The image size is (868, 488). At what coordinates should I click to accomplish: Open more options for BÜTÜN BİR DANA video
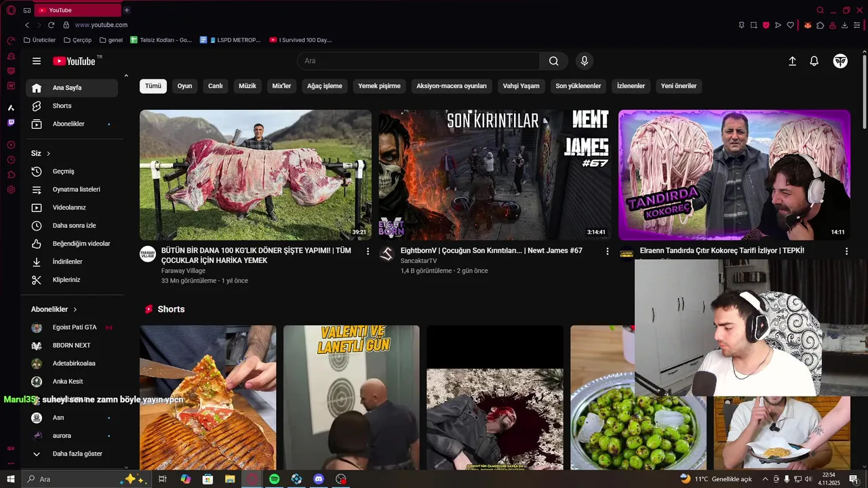(x=368, y=251)
